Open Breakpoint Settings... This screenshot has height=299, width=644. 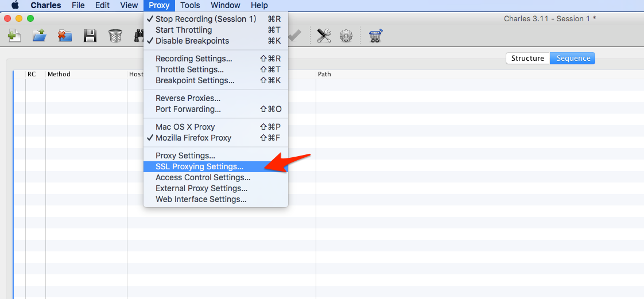tap(216, 80)
